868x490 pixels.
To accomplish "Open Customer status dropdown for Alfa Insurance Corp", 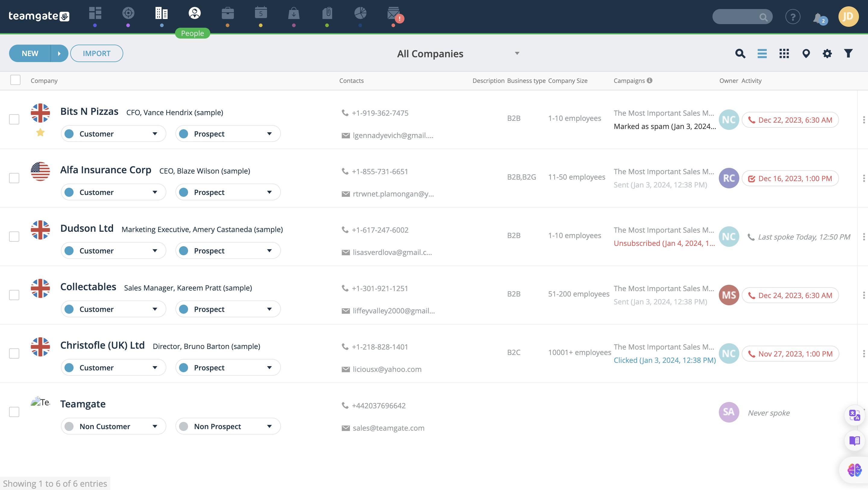I will (113, 193).
